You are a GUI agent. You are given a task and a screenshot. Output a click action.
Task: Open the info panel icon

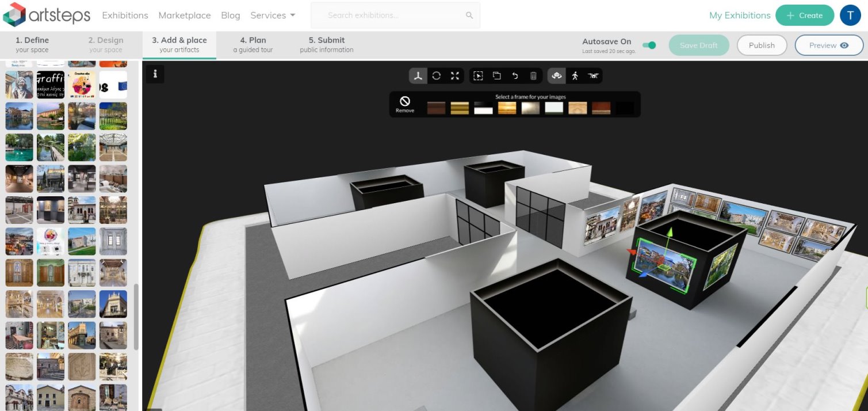(155, 74)
